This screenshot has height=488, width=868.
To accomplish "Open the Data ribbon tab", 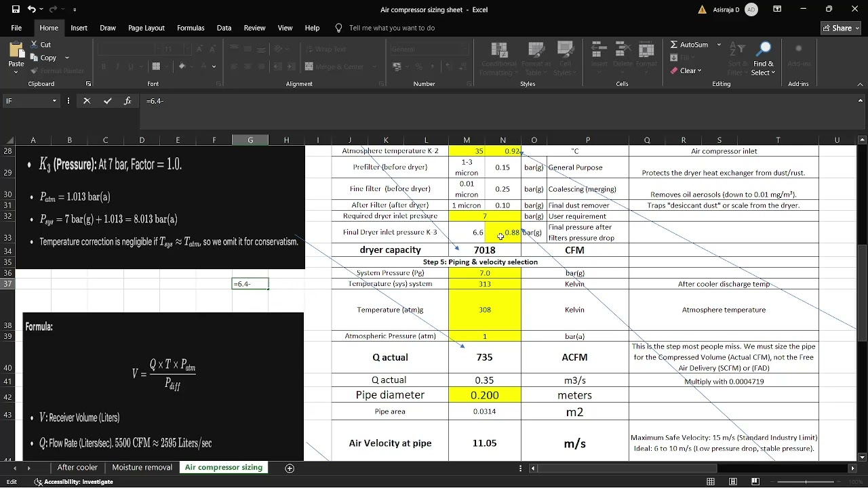I will tap(224, 28).
